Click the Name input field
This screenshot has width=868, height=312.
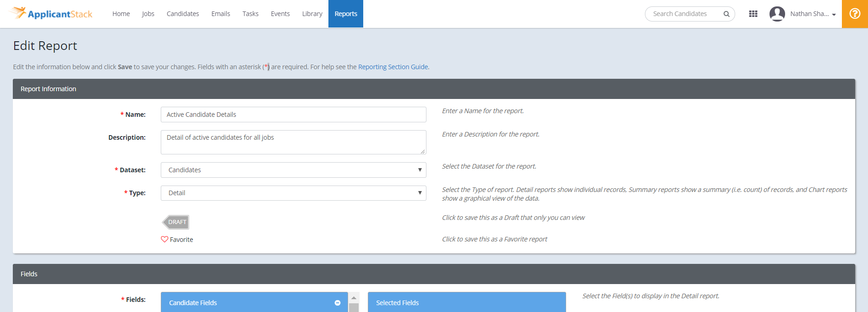click(294, 115)
